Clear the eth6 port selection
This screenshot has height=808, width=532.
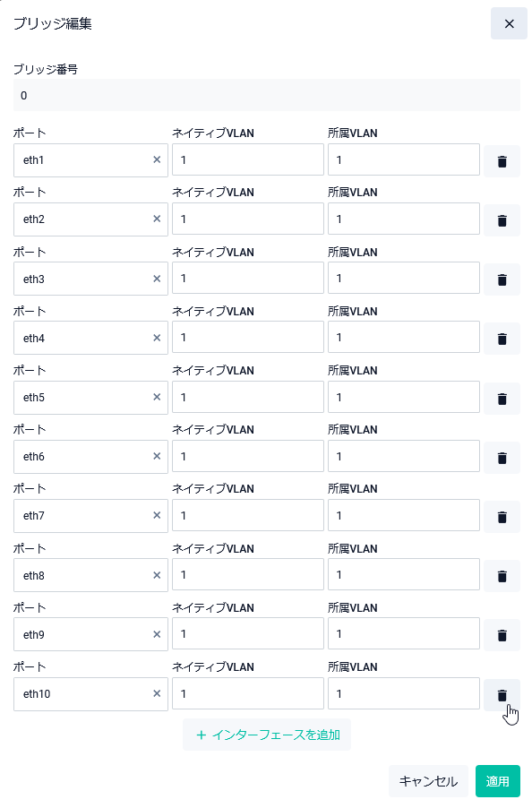[x=157, y=456]
